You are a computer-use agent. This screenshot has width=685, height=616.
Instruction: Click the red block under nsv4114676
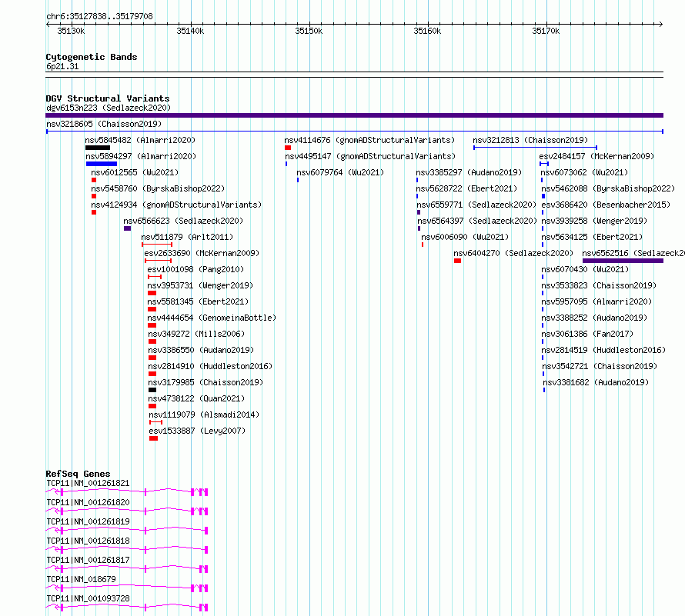click(287, 148)
